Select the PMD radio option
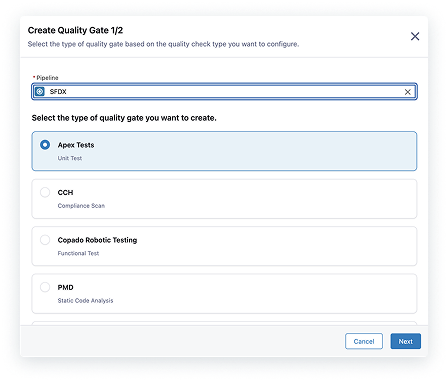This screenshot has width=448, height=381. coord(45,287)
